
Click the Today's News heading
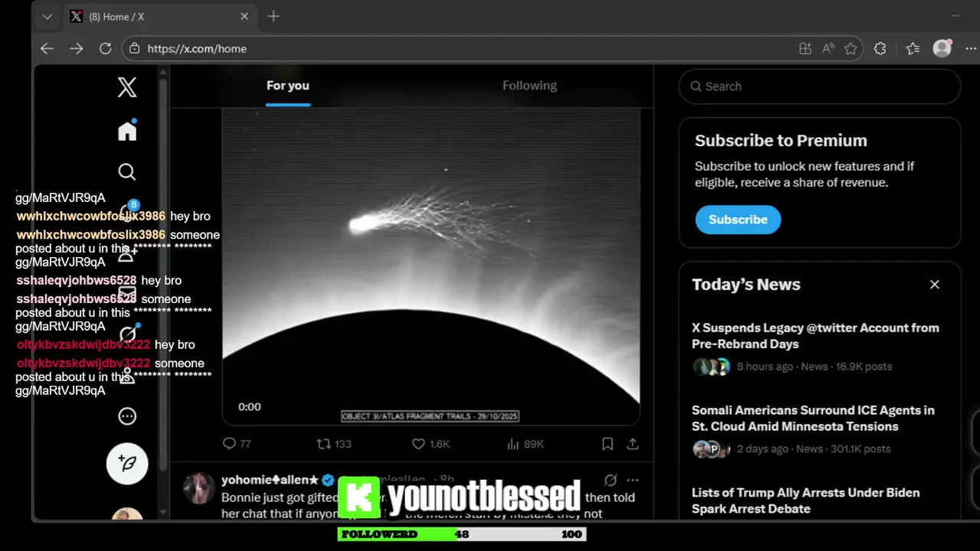coord(746,285)
